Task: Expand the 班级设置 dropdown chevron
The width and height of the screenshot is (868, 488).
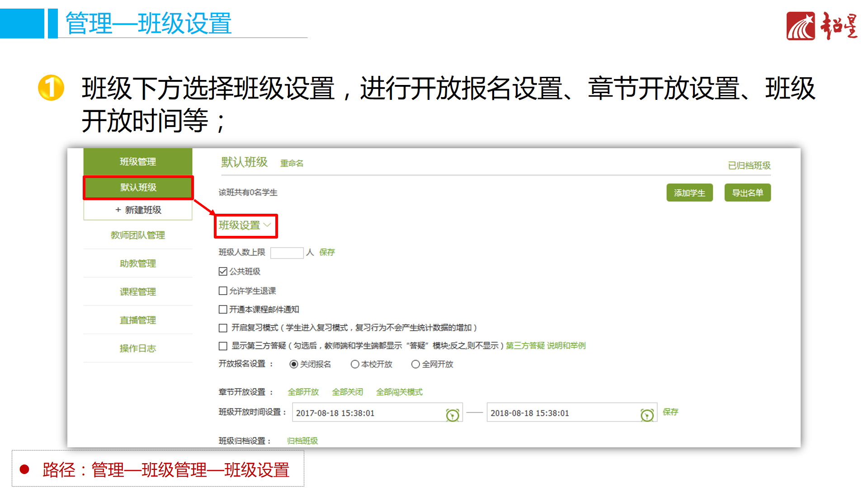Action: point(267,225)
